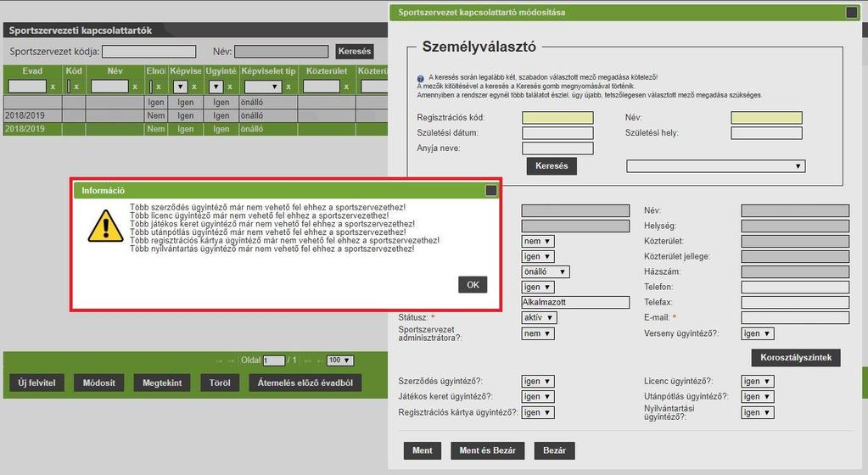Open the Sportszervezet adminisztrátora dropdown
The width and height of the screenshot is (868, 475).
point(538,334)
